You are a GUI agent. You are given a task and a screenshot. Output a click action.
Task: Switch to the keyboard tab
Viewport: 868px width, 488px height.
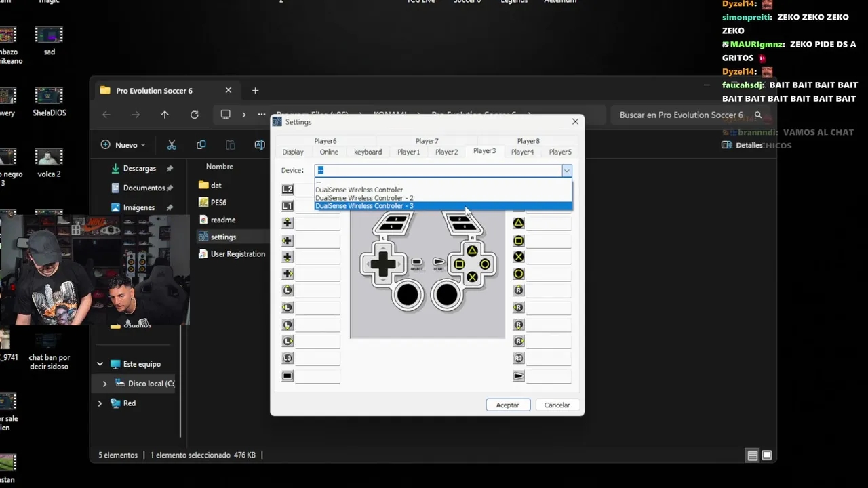pyautogui.click(x=368, y=152)
